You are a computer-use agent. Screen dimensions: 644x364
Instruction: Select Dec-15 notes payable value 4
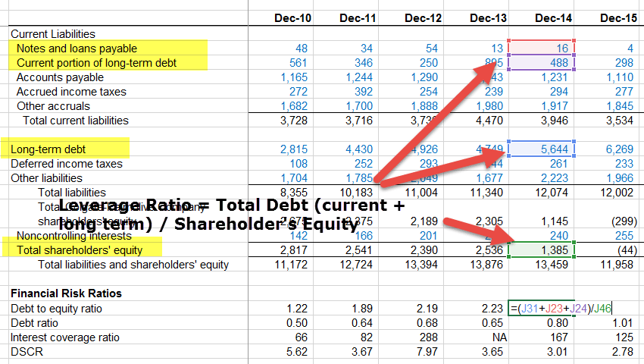pyautogui.click(x=630, y=48)
